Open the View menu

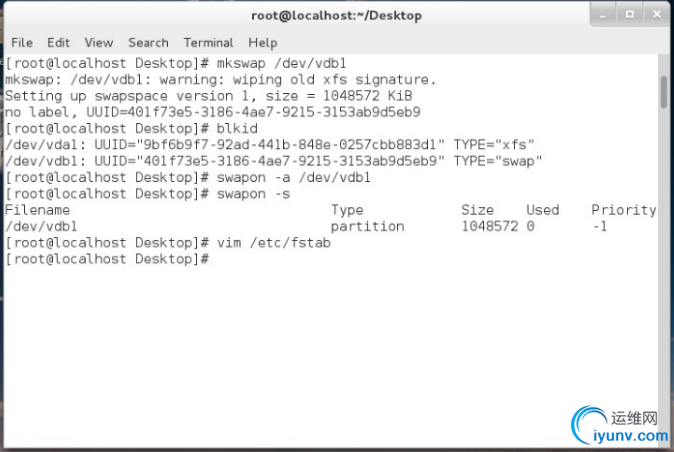click(x=99, y=43)
